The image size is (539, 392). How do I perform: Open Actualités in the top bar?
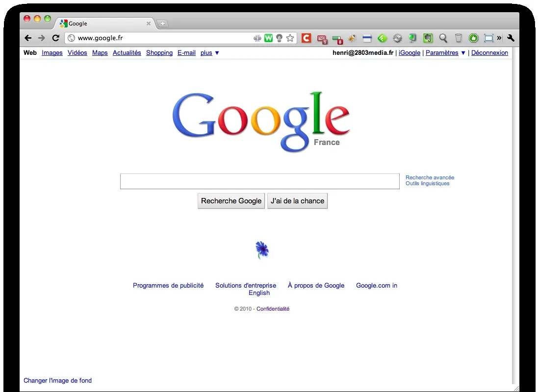pyautogui.click(x=127, y=52)
